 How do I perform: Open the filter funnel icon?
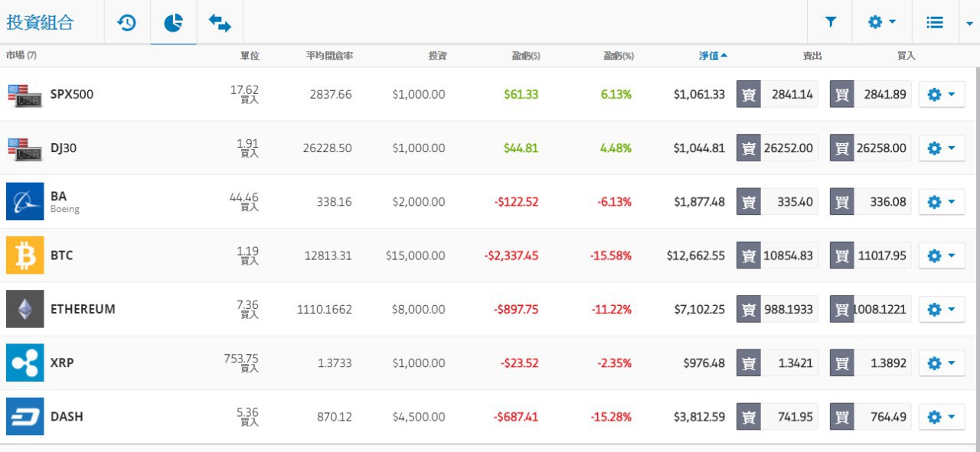point(831,23)
